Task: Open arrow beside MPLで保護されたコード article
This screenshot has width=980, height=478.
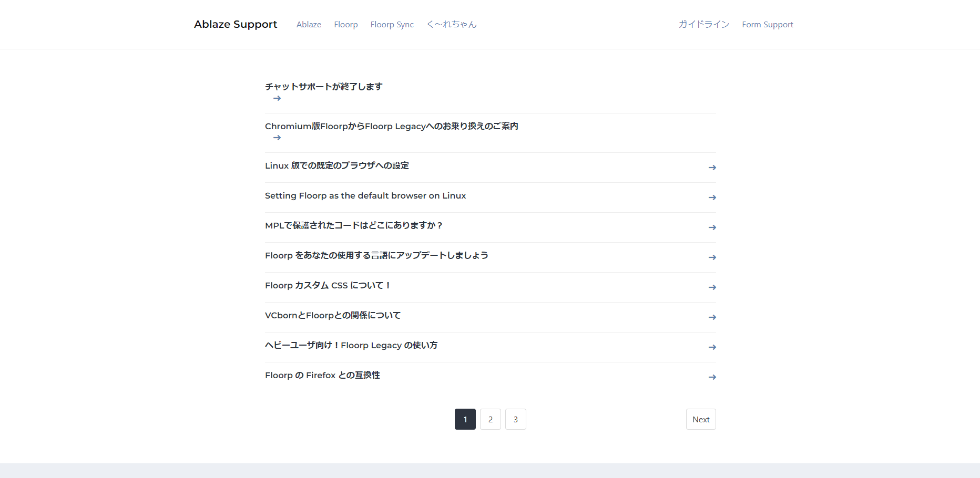Action: click(x=712, y=227)
